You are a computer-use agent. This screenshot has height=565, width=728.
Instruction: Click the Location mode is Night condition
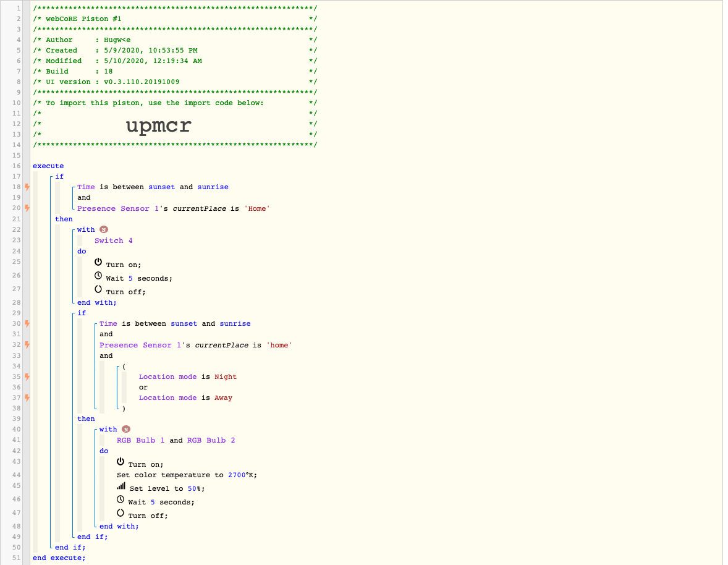point(188,376)
